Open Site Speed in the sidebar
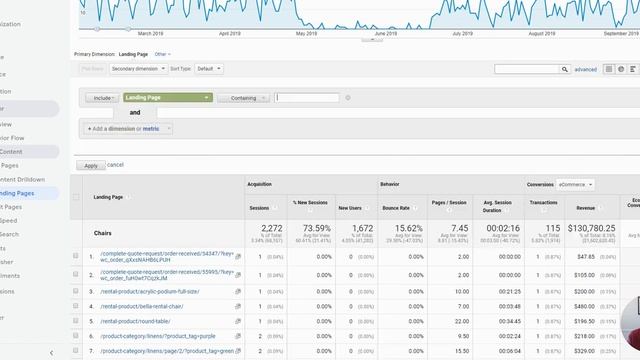This screenshot has height=360, width=640. (9, 221)
